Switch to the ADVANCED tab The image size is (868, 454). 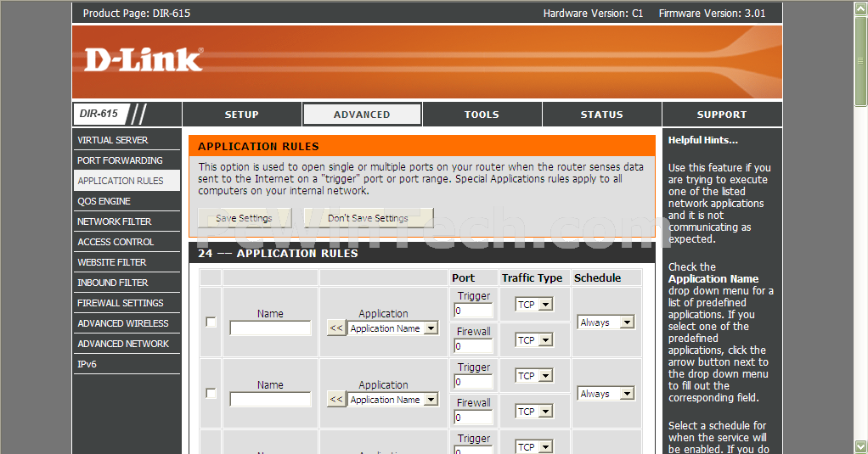click(x=362, y=115)
